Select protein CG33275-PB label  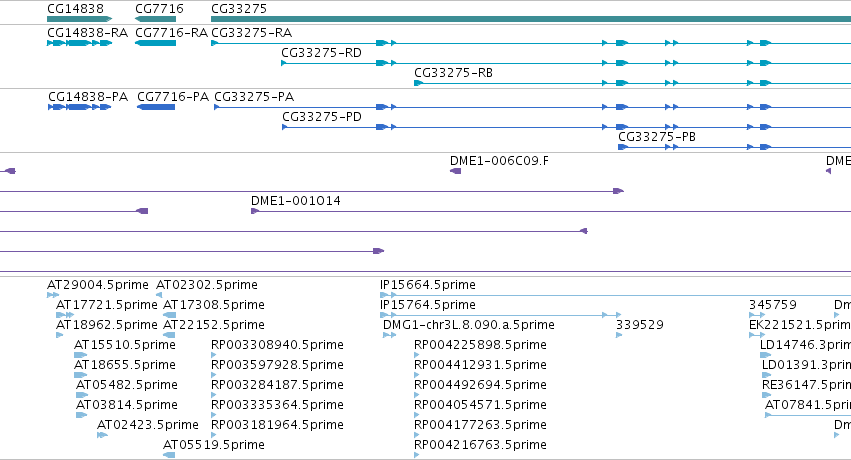tap(657, 137)
